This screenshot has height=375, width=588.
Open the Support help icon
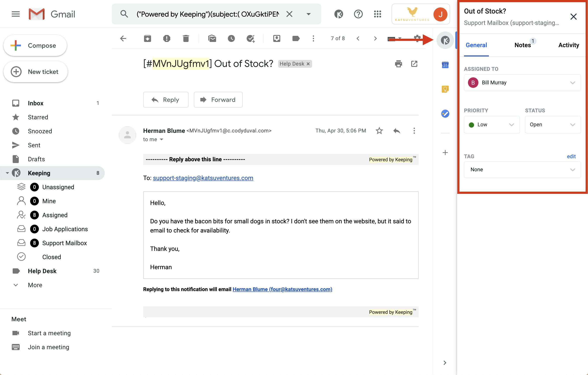(358, 14)
